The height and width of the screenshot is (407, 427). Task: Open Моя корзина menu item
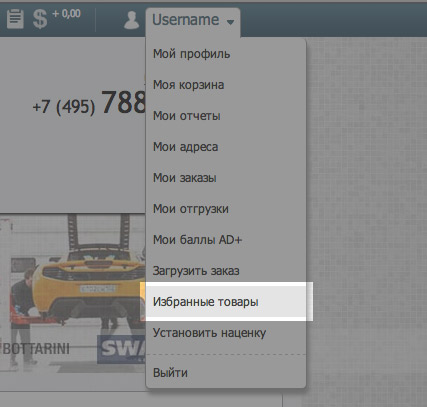pyautogui.click(x=226, y=85)
